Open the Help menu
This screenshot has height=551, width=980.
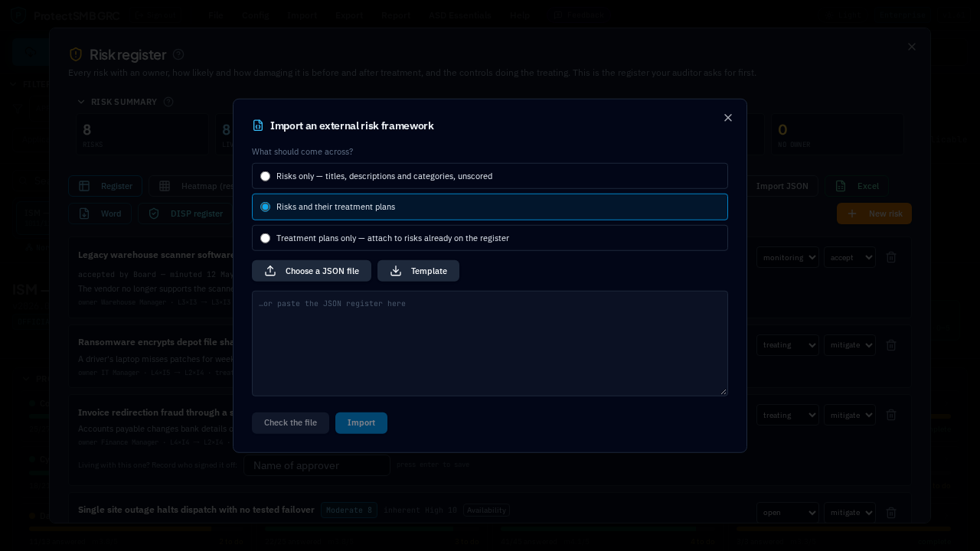[520, 15]
